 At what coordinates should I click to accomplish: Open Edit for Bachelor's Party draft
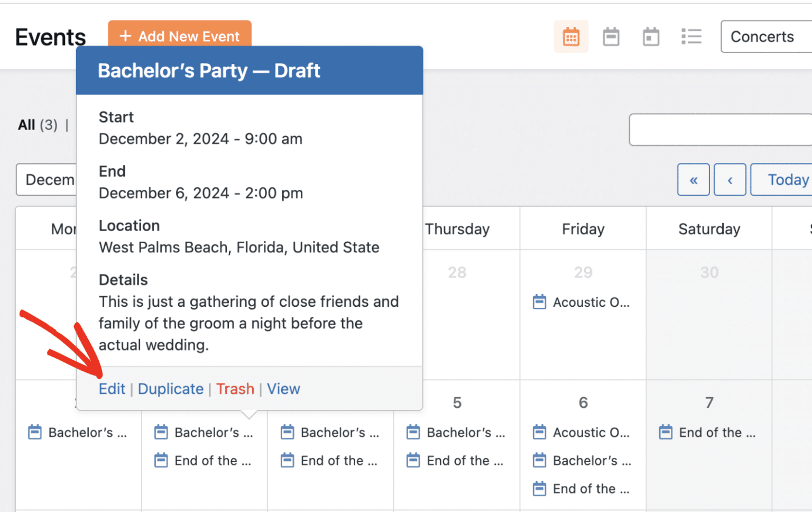pos(112,389)
